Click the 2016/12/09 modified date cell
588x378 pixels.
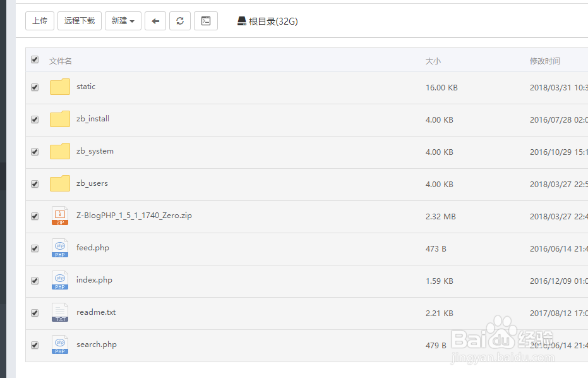[x=559, y=281]
